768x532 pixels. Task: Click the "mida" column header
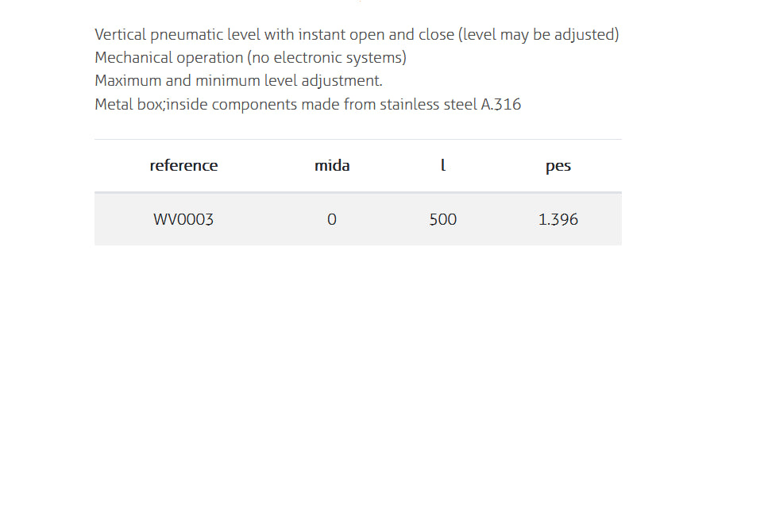click(332, 165)
